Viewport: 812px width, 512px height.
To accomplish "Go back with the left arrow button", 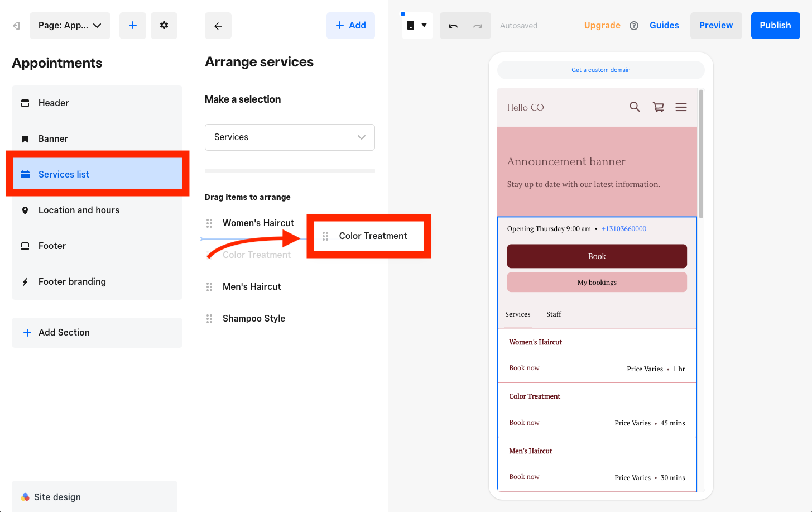I will 218,26.
